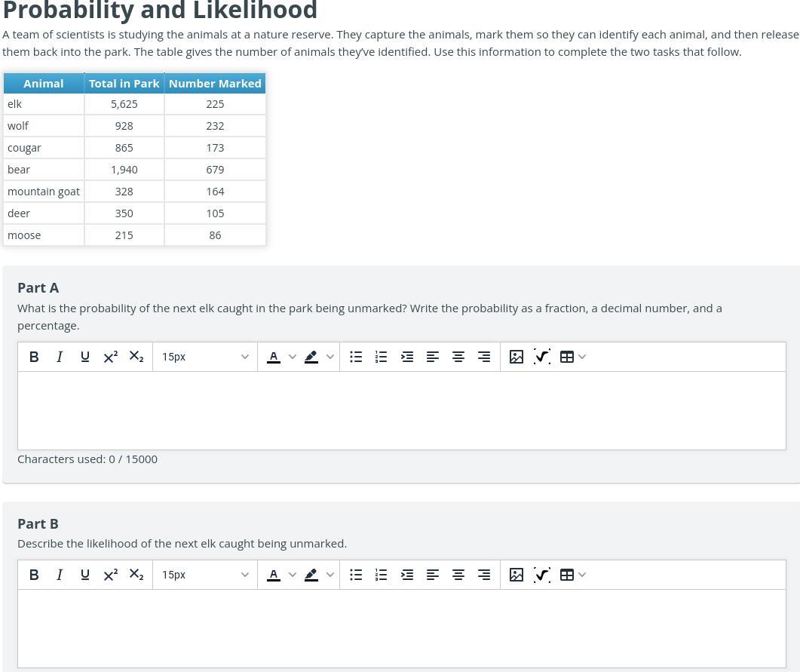Center align text in Part B

(x=458, y=575)
